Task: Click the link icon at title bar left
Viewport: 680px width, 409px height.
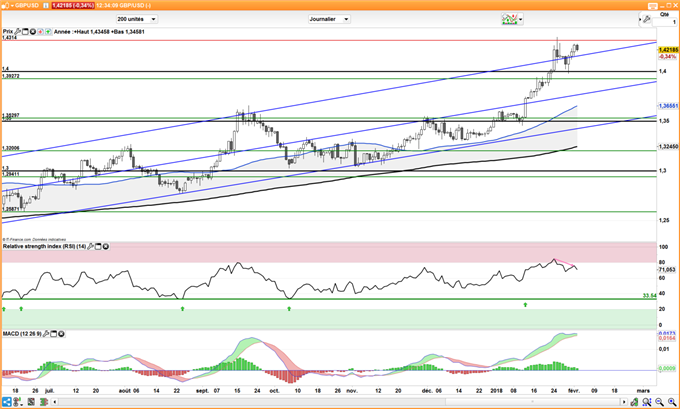Action: point(4,5)
